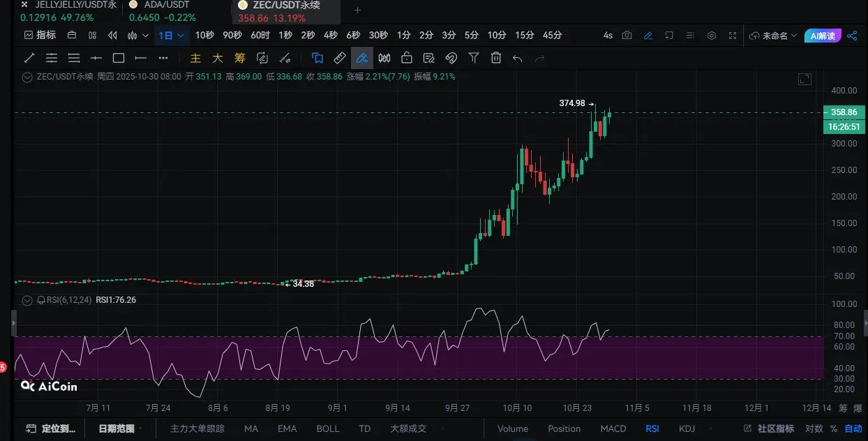Click the filter funnel icon
The height and width of the screenshot is (441, 868).
pyautogui.click(x=474, y=58)
